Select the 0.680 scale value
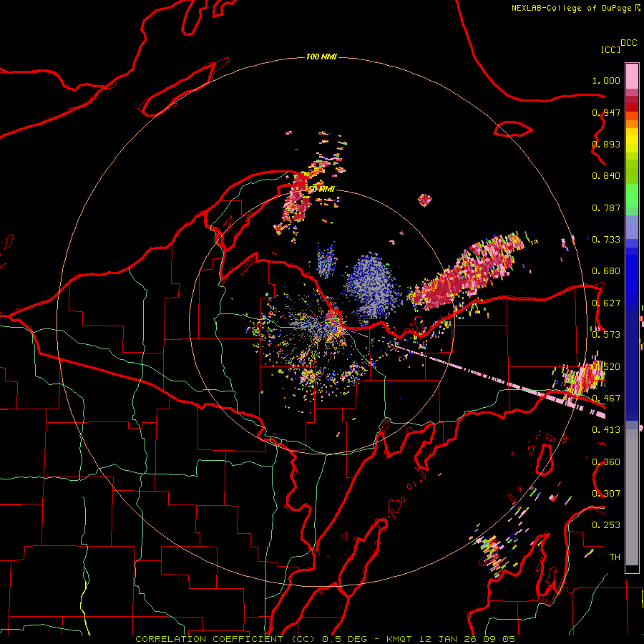 coord(606,271)
